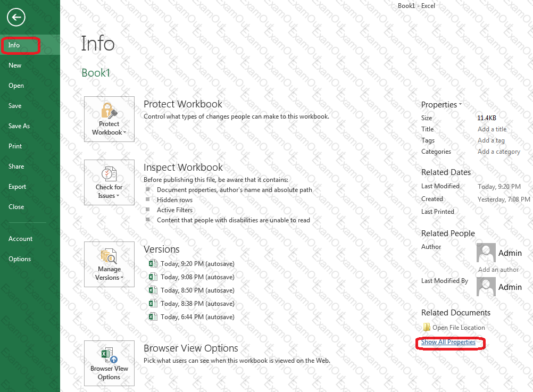This screenshot has height=392, width=533.
Task: Go to the Print menu item
Action: [15, 146]
